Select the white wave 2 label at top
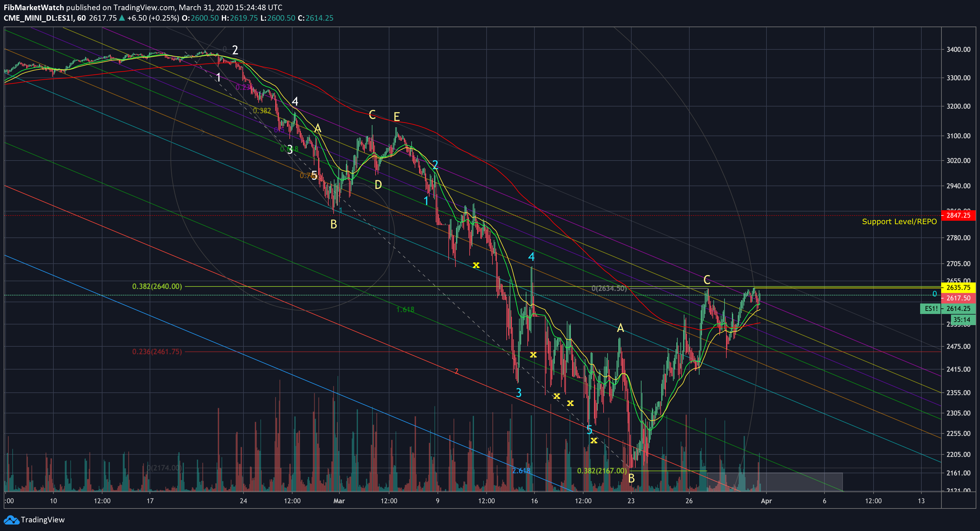The width and height of the screenshot is (980, 531). [235, 50]
